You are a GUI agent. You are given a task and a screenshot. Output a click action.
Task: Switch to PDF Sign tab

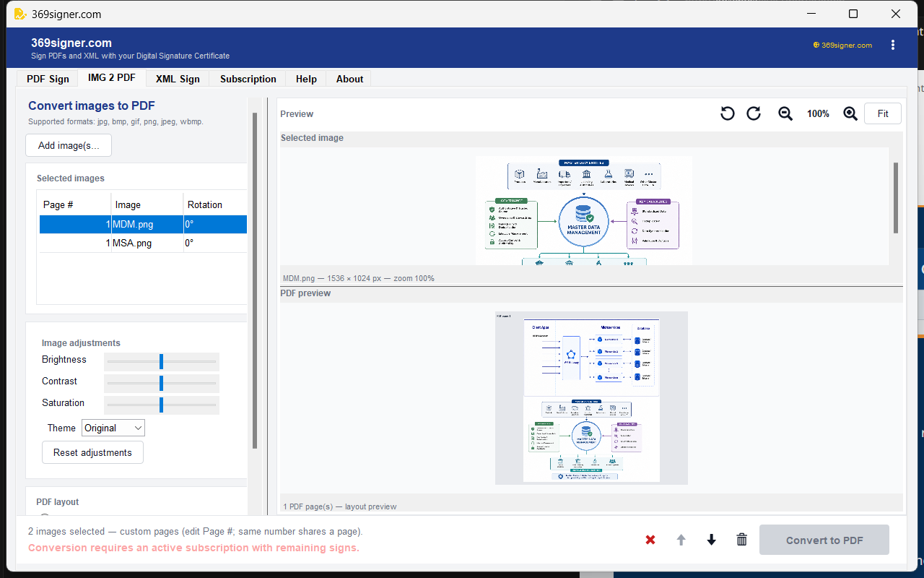48,79
